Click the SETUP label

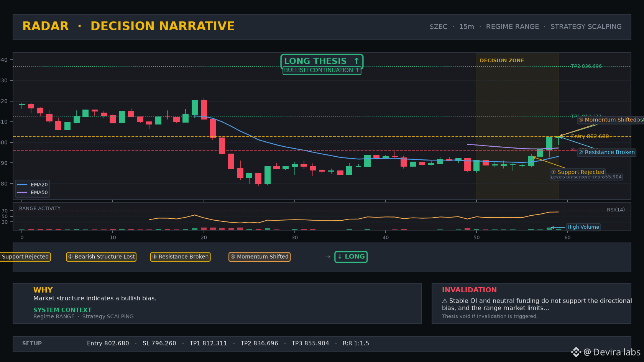[32, 344]
